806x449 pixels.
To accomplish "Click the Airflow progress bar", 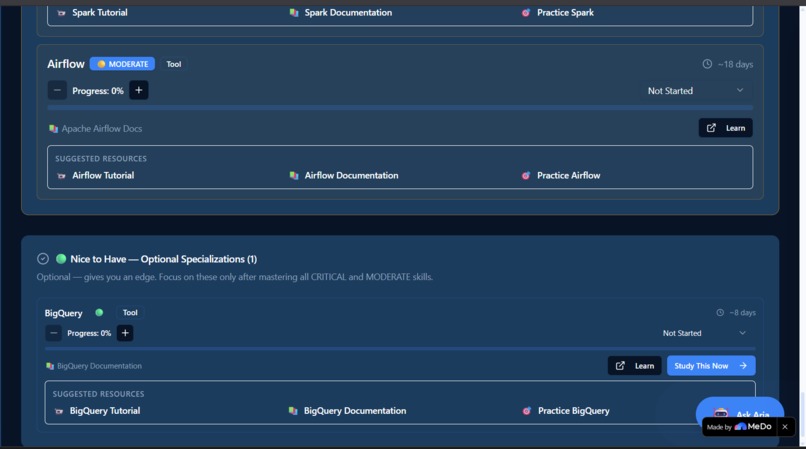I will coord(400,108).
